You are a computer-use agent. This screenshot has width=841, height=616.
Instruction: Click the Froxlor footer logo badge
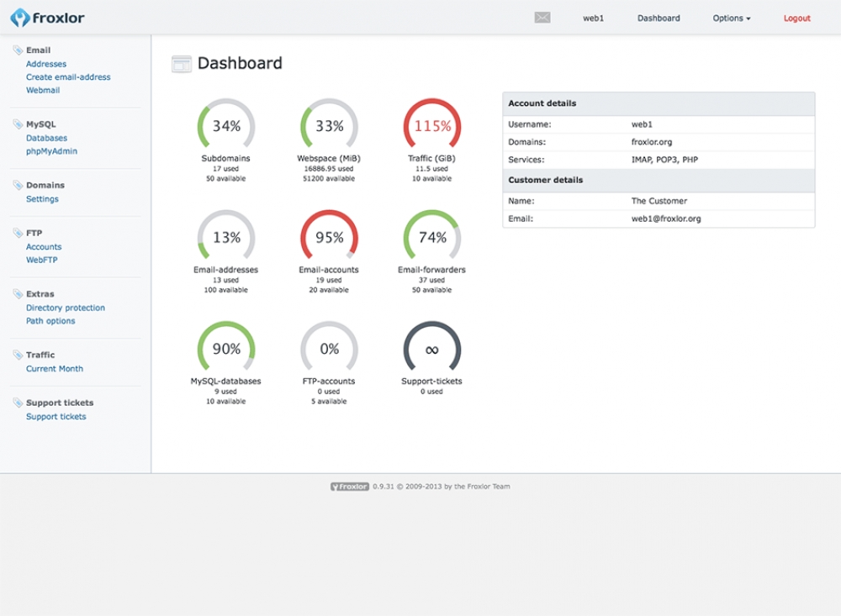click(350, 487)
